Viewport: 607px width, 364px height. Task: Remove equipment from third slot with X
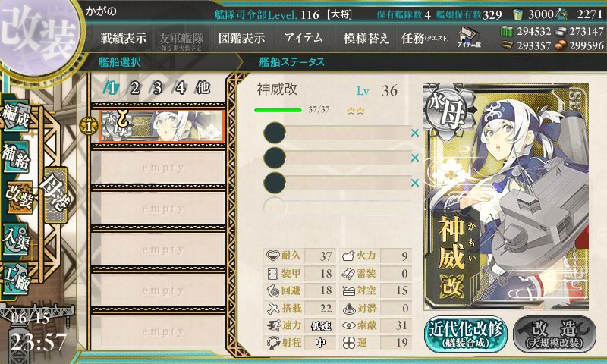[x=414, y=183]
